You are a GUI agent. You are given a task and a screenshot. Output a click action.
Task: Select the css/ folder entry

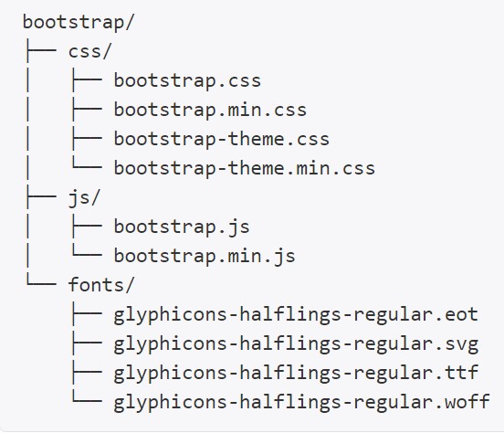(89, 51)
